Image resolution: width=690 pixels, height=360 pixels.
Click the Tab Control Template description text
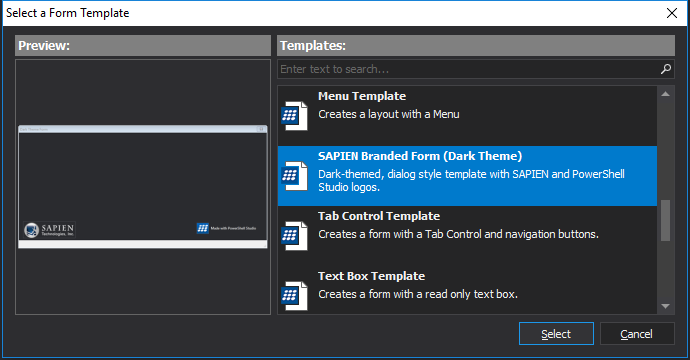click(x=458, y=234)
